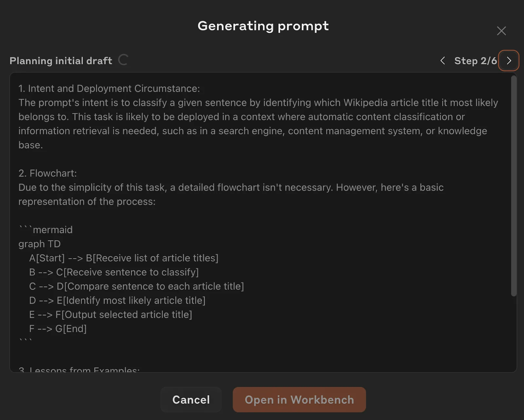Select the Intent and Deployment Circumstance text
Screen dimensions: 524x420
tap(109, 88)
